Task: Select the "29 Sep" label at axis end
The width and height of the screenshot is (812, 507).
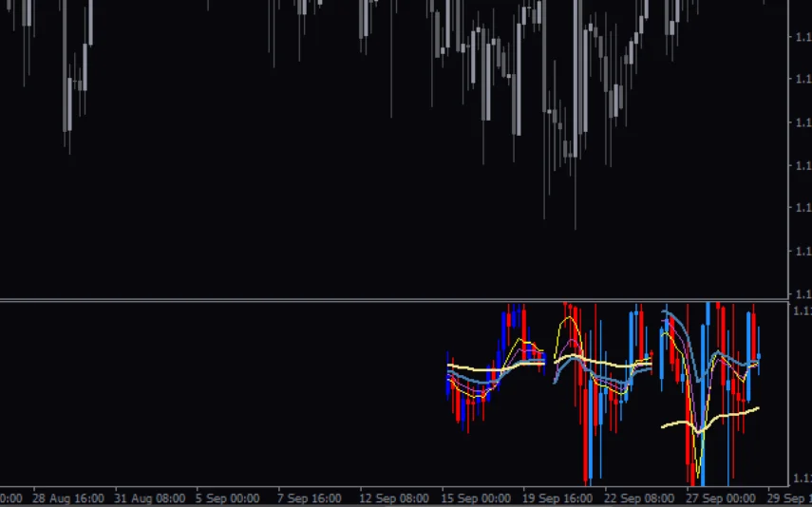Action: point(792,498)
